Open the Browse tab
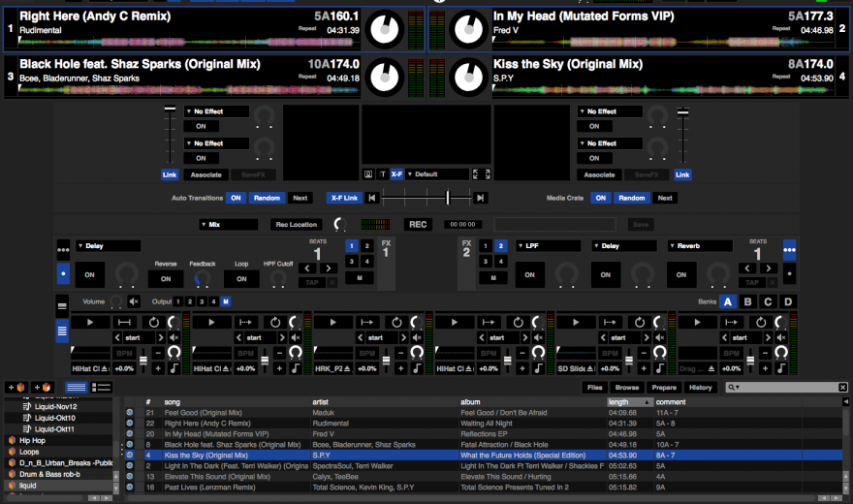 (x=627, y=388)
